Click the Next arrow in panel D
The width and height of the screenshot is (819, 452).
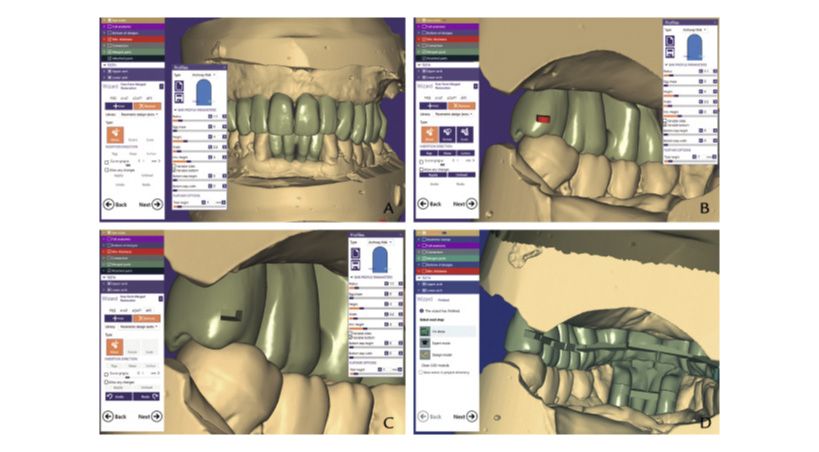coord(471,415)
